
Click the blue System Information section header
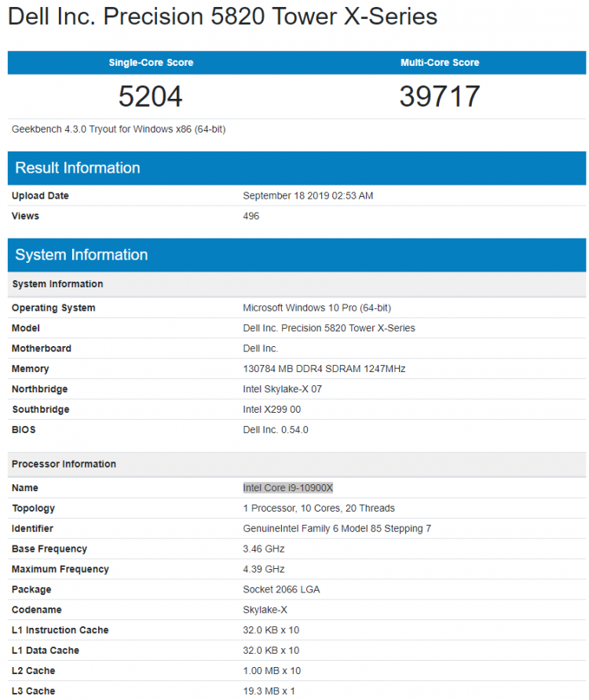[296, 255]
